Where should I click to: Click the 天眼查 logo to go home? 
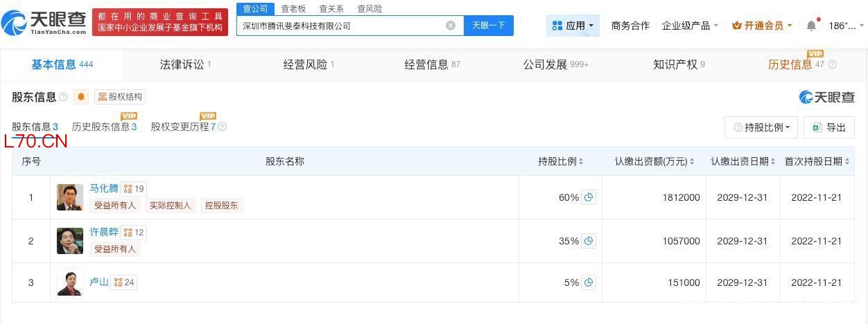tap(44, 23)
